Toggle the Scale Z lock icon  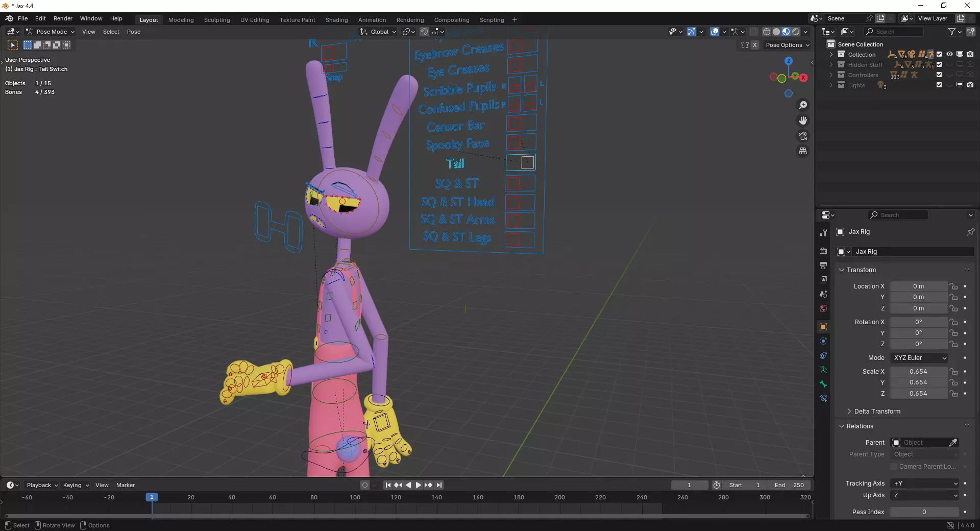[953, 394]
